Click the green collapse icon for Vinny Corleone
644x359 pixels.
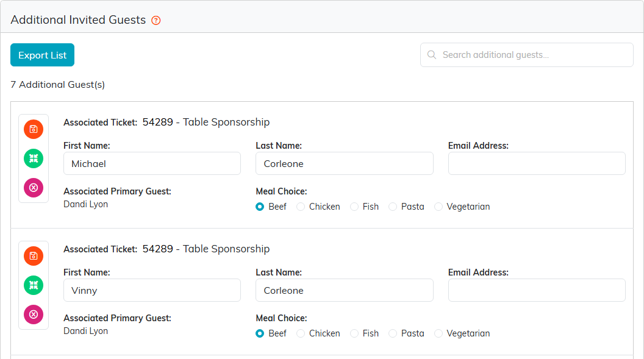34,285
